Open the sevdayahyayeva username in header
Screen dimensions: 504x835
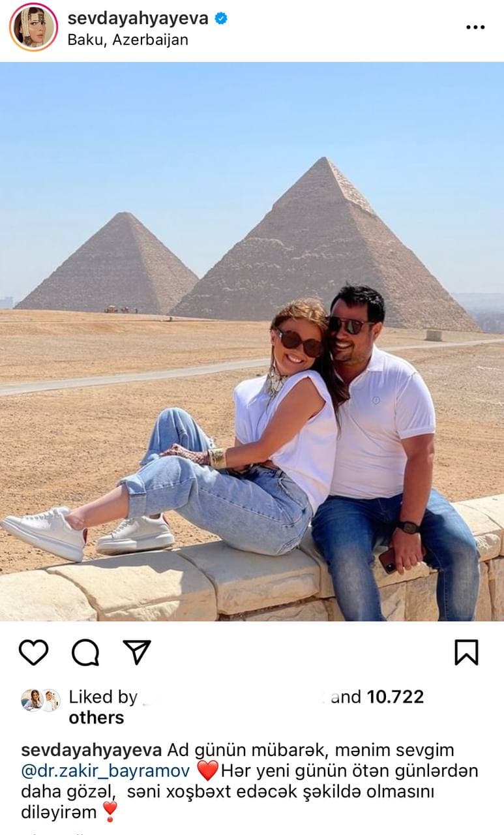tap(138, 18)
